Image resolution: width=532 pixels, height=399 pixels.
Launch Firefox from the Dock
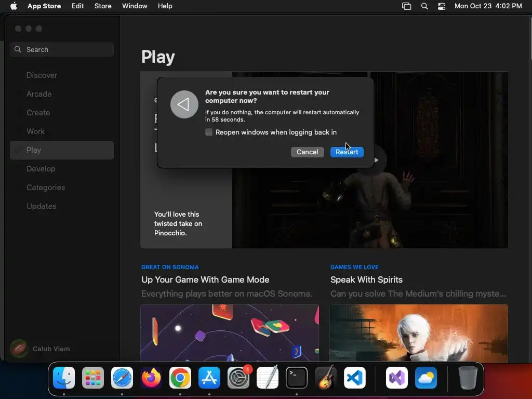point(151,378)
